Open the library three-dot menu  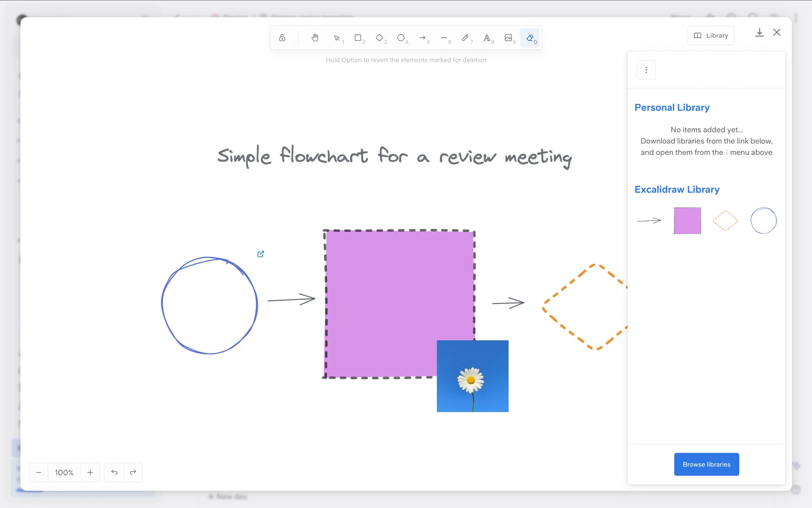pos(646,70)
